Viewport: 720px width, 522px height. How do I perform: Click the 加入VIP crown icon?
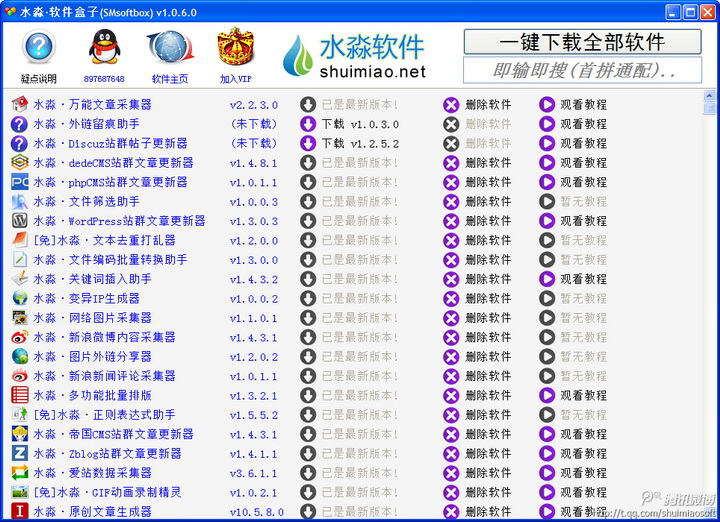236,46
